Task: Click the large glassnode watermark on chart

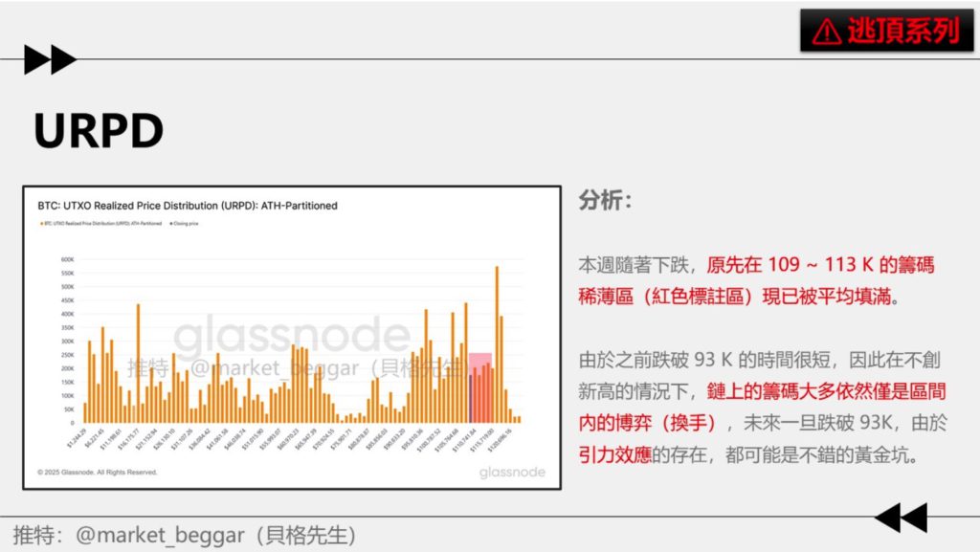Action: click(x=291, y=335)
